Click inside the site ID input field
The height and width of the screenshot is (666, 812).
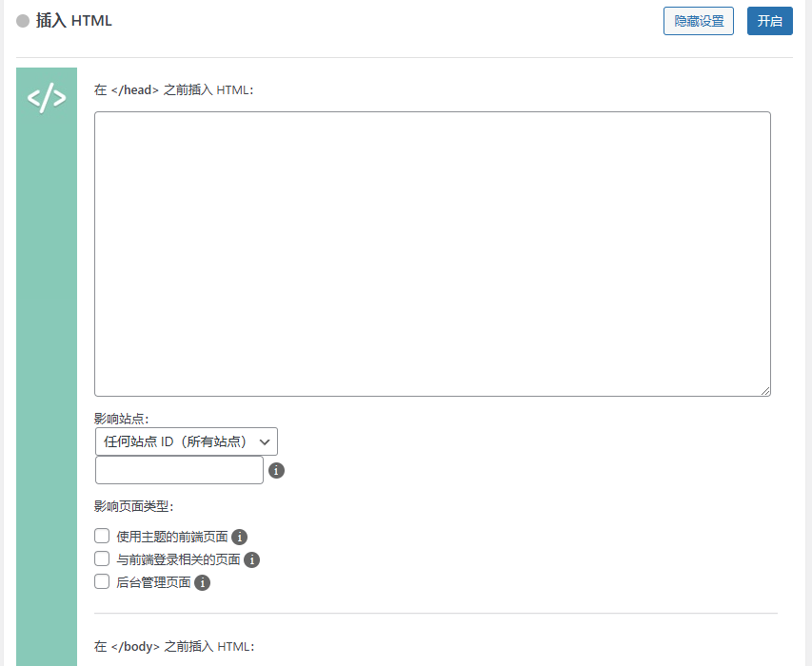click(x=178, y=470)
